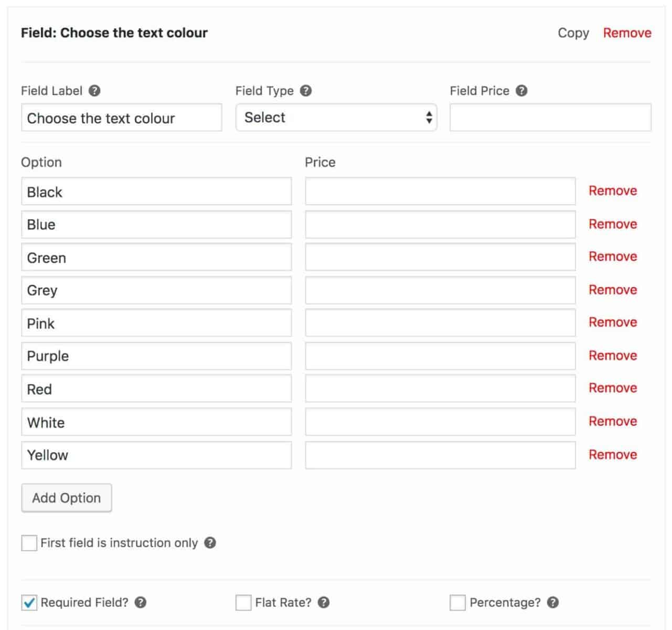Tick the Flat Rate checkbox
Image resolution: width=672 pixels, height=630 pixels.
point(243,603)
